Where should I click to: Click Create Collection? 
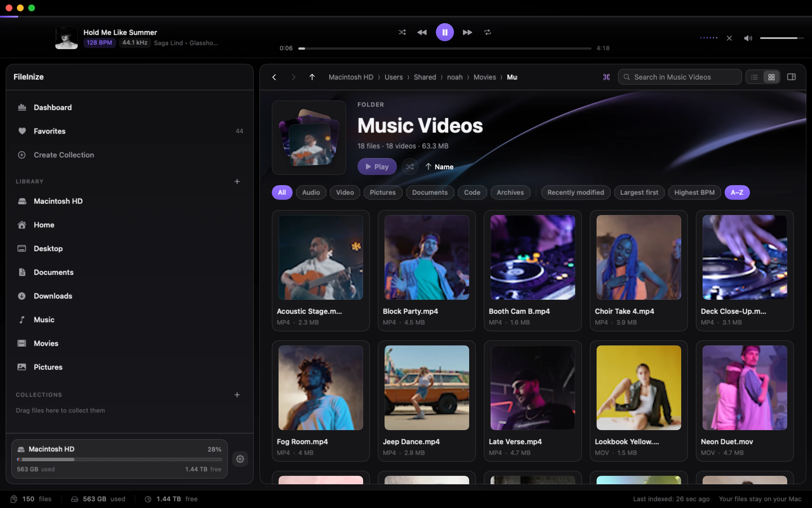tap(129, 155)
